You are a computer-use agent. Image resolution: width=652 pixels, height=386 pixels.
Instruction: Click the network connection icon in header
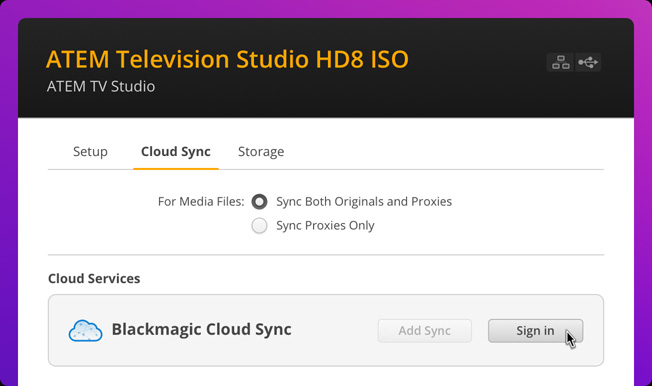(560, 62)
